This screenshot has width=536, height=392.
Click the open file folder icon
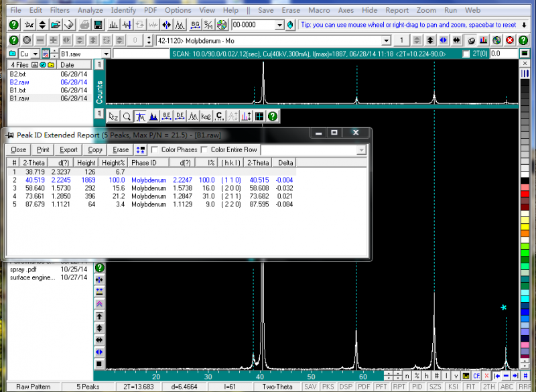click(x=56, y=25)
